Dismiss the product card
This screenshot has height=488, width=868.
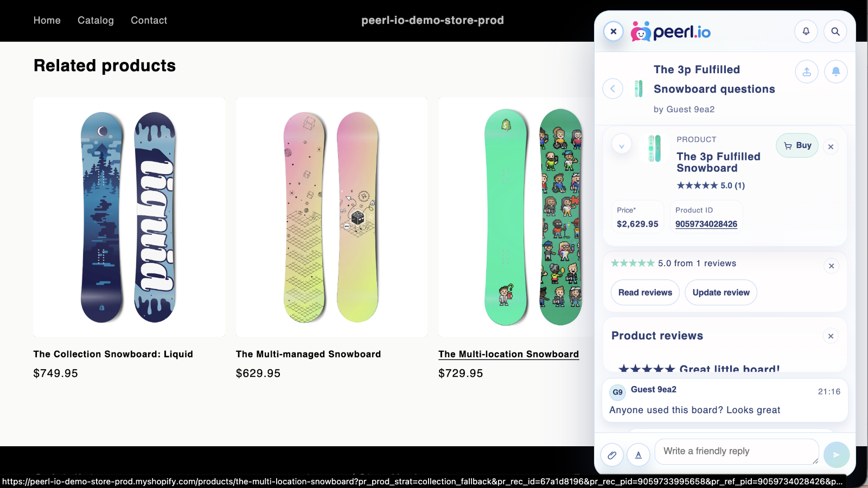[831, 146]
